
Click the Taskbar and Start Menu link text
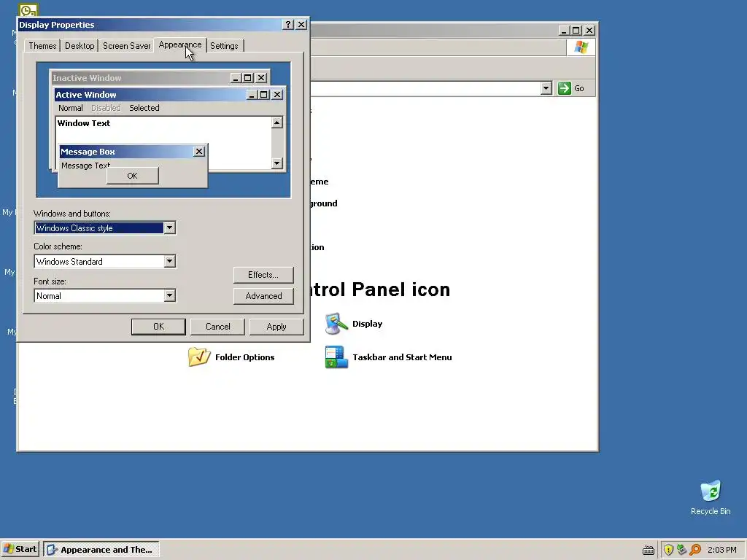[x=402, y=357]
